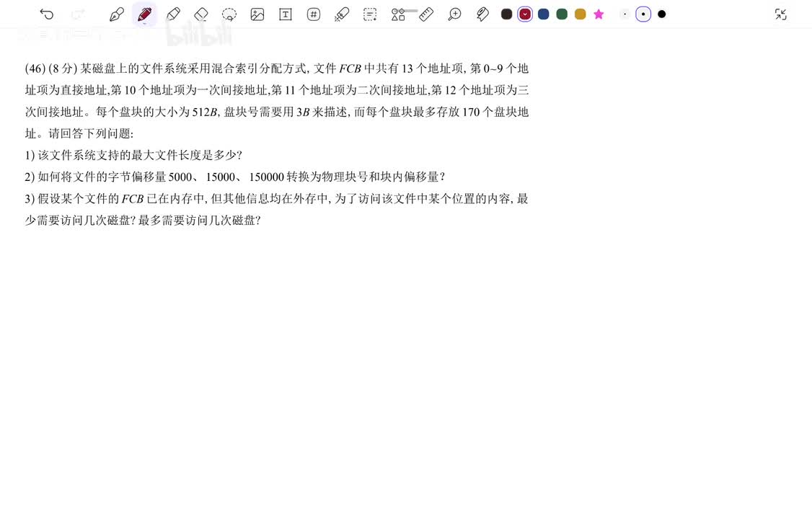This screenshot has height=519, width=812.
Task: Choose the green color swatch
Action: point(562,14)
